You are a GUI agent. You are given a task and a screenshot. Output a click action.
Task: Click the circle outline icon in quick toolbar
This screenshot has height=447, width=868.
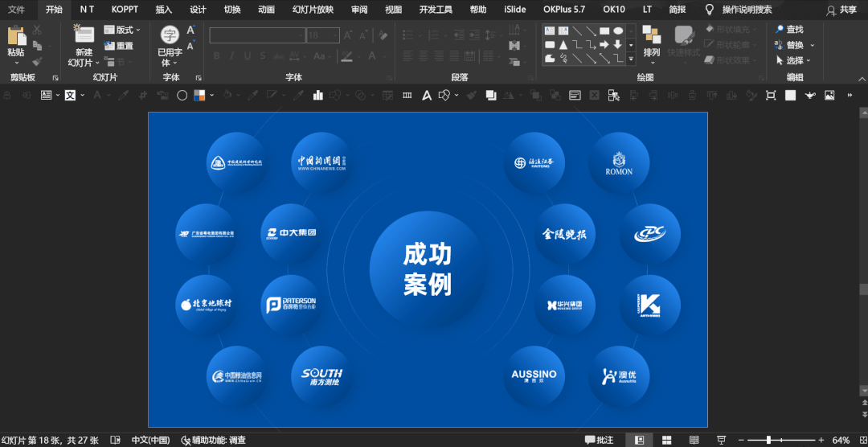(x=182, y=96)
